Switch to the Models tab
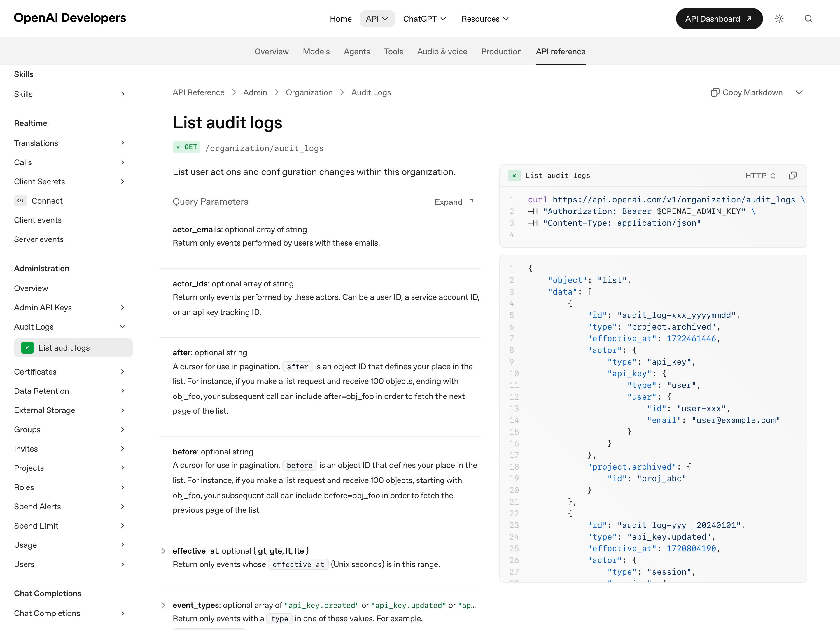Image resolution: width=840 pixels, height=630 pixels. tap(316, 51)
